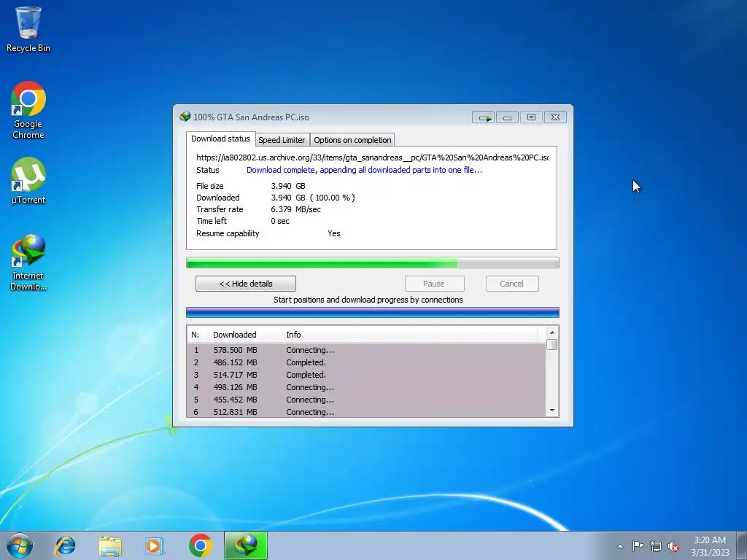Click the Downloaded column header
The image size is (747, 560).
(x=245, y=335)
